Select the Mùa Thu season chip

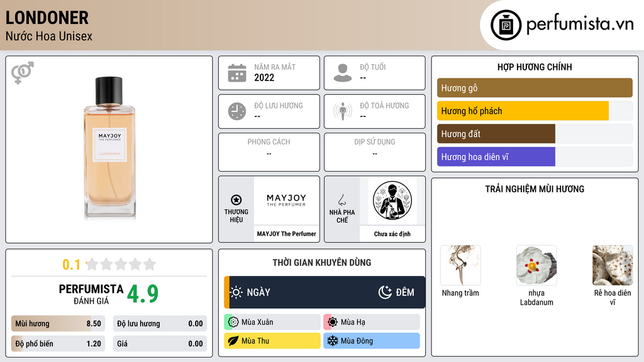pos(272,341)
